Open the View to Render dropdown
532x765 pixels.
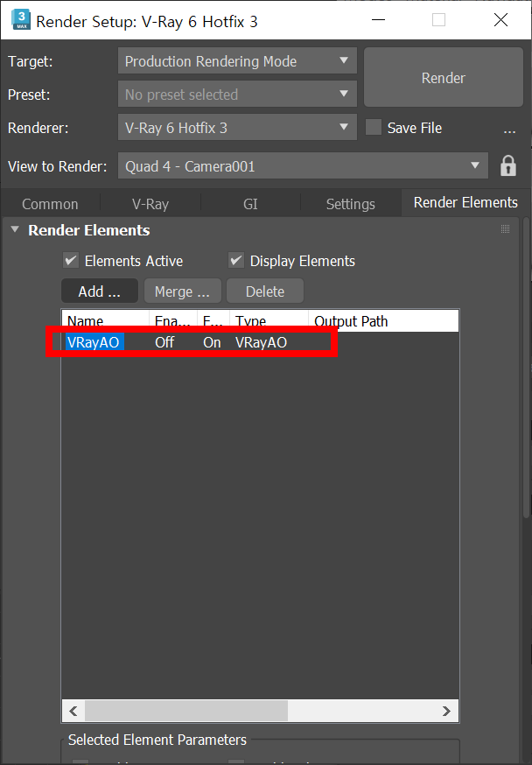(x=303, y=166)
